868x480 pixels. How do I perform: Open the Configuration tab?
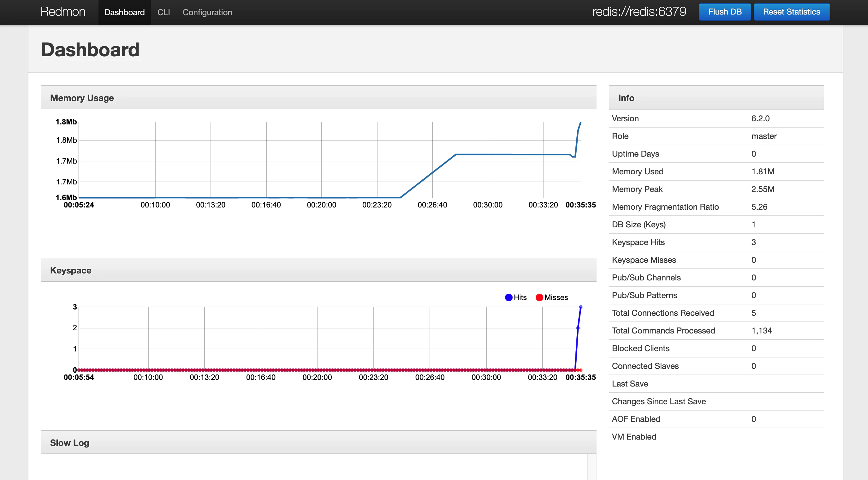(207, 12)
